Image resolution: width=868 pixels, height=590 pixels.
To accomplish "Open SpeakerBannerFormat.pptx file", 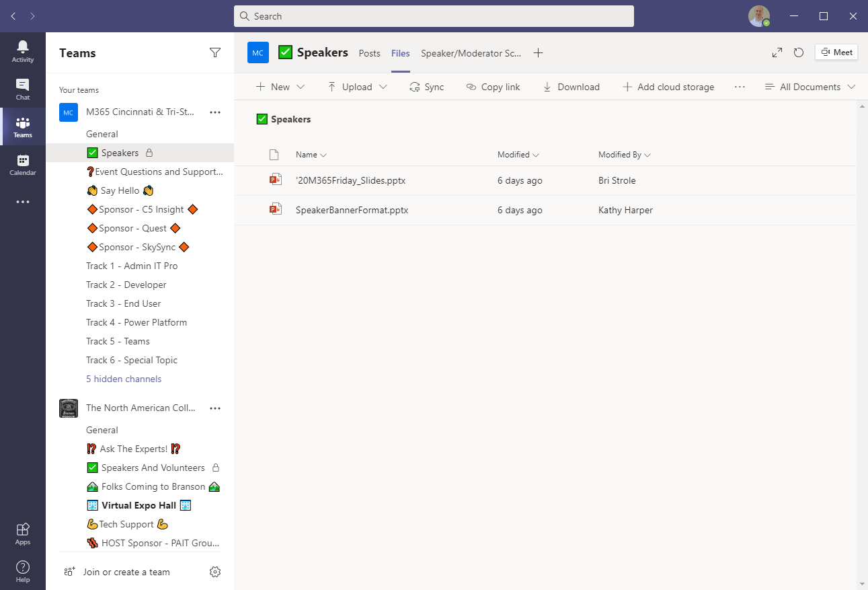I will coord(352,210).
